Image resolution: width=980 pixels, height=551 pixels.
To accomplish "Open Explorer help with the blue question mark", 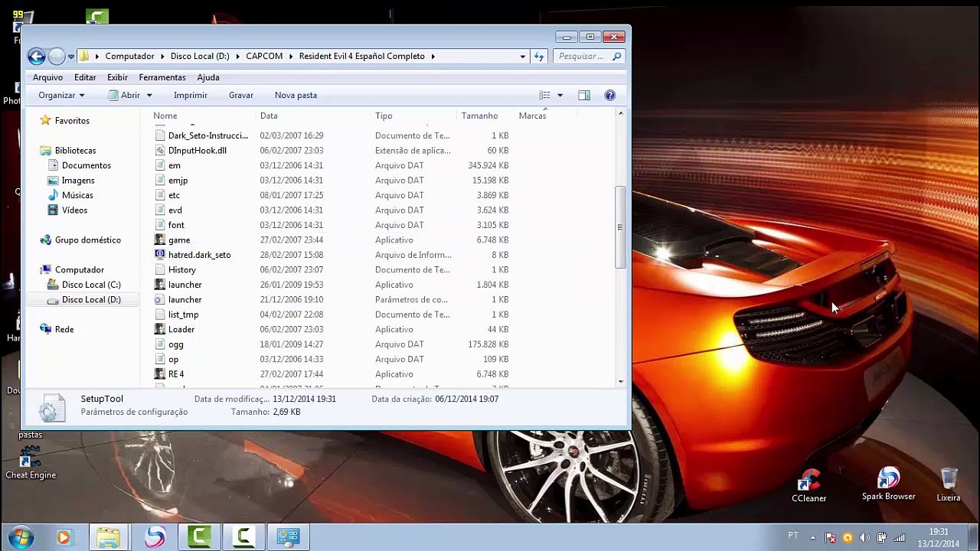I will pos(609,95).
